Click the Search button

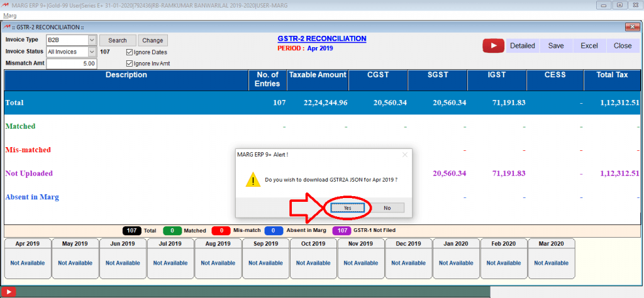tap(118, 40)
